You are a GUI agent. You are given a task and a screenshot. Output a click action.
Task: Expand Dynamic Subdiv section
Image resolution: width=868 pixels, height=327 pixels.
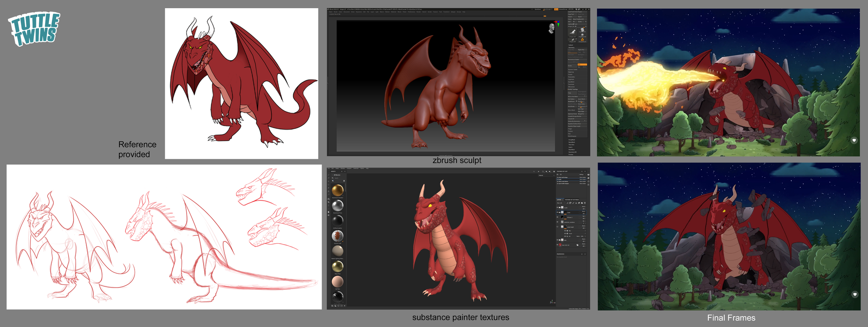[573, 69]
